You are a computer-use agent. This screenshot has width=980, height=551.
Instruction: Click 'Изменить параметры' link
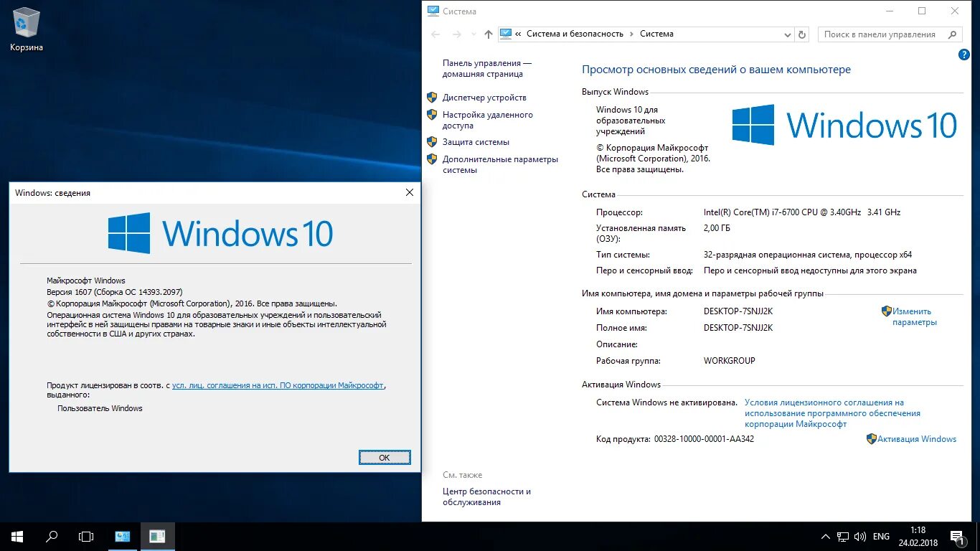(914, 317)
